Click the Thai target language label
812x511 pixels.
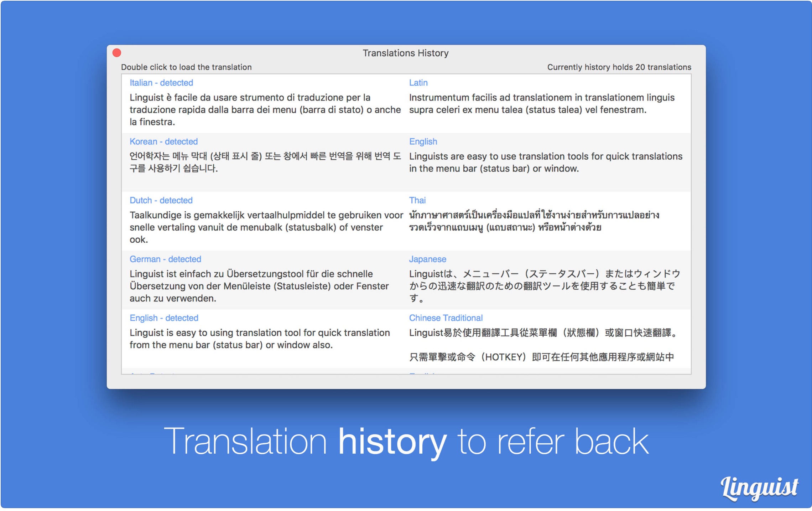[417, 200]
